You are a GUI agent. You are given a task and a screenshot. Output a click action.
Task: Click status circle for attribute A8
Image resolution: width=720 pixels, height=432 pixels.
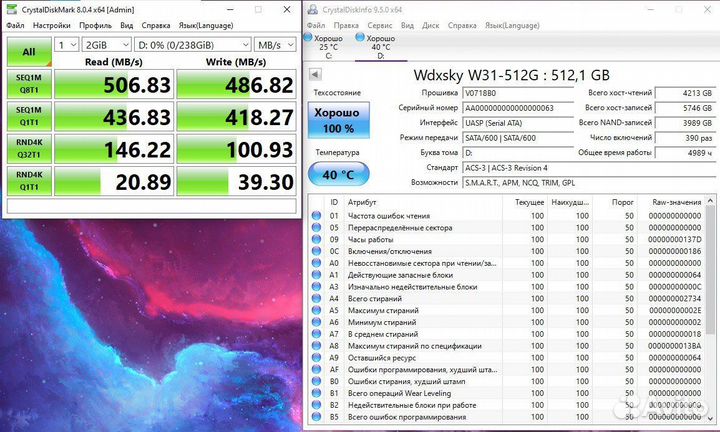coord(316,346)
